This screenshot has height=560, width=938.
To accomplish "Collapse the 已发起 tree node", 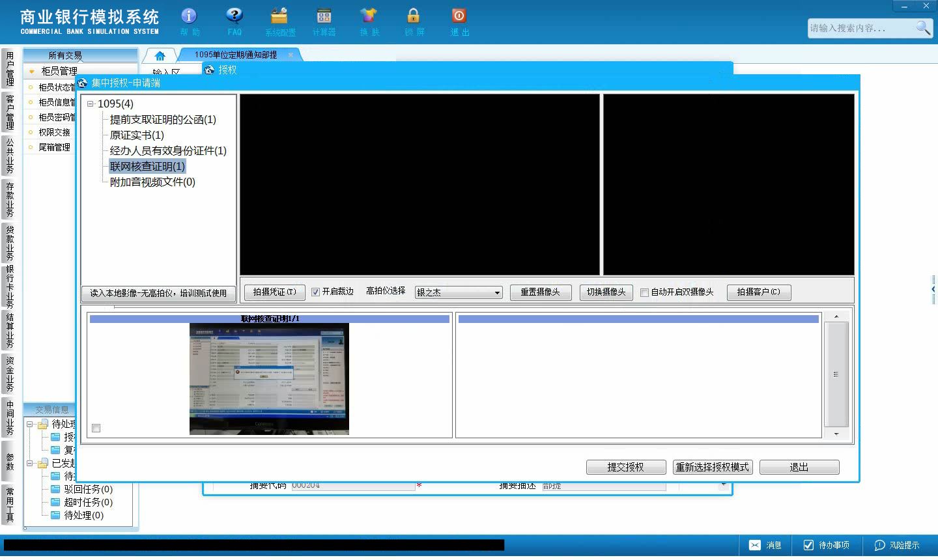I will pos(29,463).
